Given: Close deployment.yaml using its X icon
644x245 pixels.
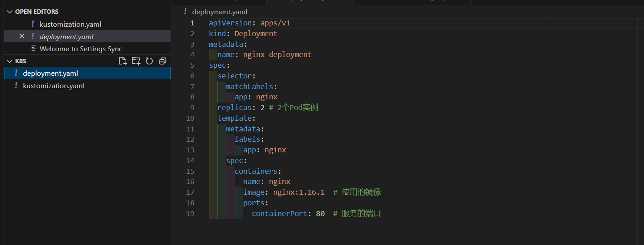Looking at the screenshot, I should coord(22,37).
